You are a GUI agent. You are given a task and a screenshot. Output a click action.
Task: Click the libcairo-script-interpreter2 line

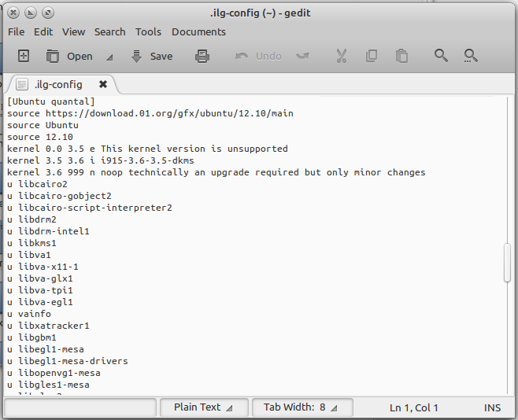pos(90,208)
